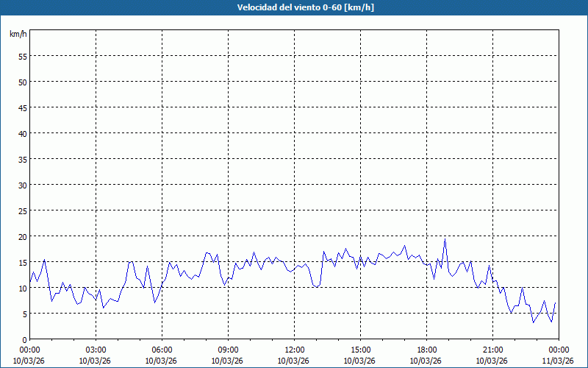Click the chart title 'Velocidad del viento 0-60'
Viewport: 588px width, 368px height.
(x=294, y=8)
